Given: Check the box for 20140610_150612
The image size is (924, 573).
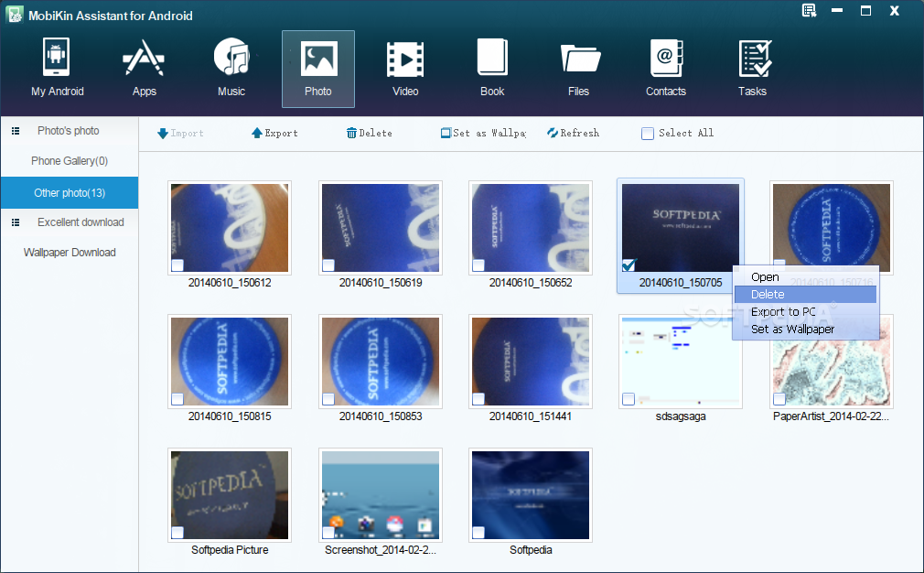Looking at the screenshot, I should pos(177,265).
